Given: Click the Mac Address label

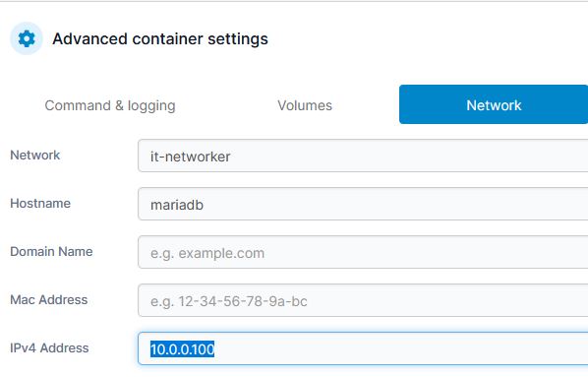Looking at the screenshot, I should pos(49,299).
